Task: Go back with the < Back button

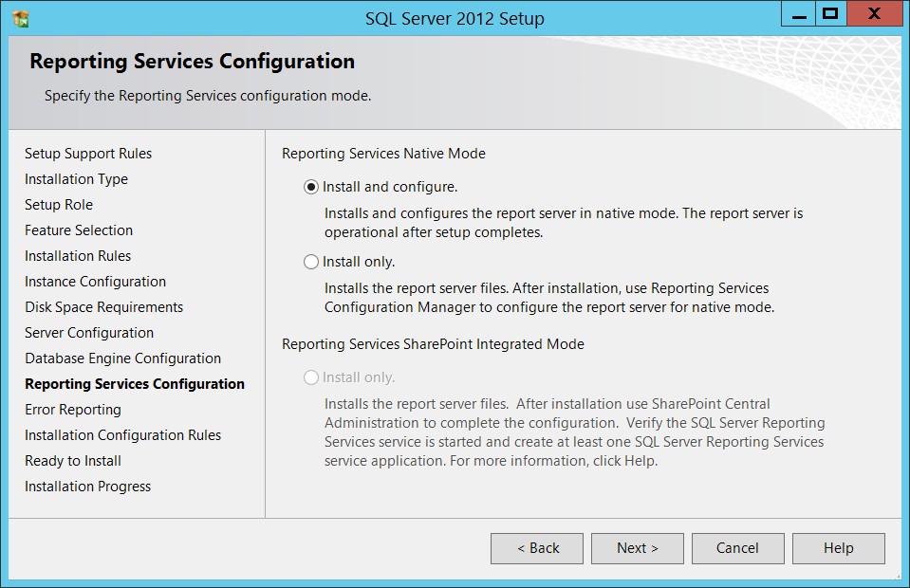Action: pos(537,548)
